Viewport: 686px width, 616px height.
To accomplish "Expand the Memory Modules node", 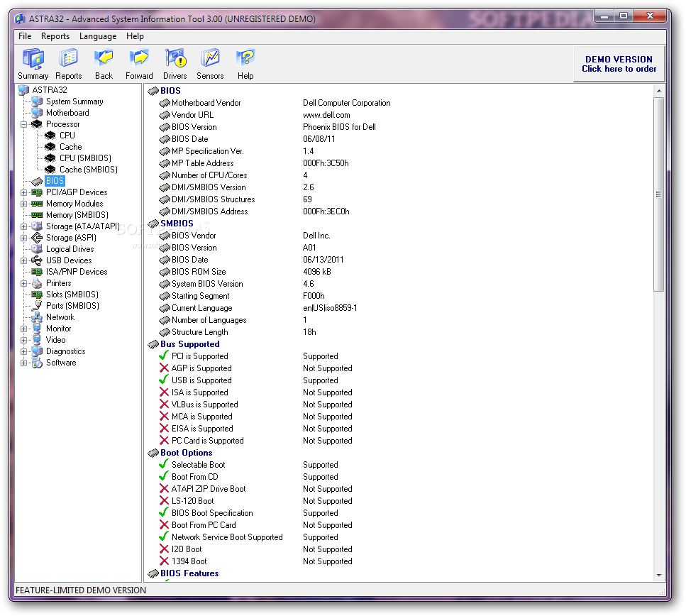I will click(23, 204).
